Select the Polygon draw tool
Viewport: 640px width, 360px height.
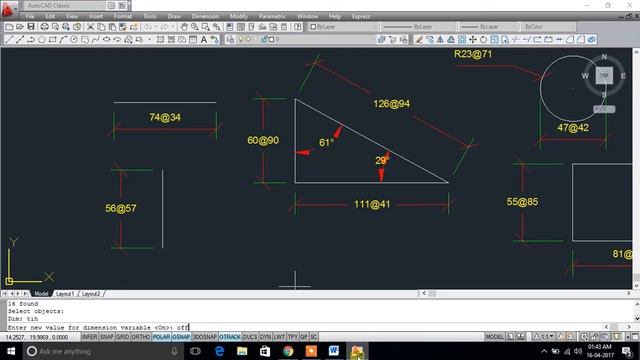coord(42,40)
